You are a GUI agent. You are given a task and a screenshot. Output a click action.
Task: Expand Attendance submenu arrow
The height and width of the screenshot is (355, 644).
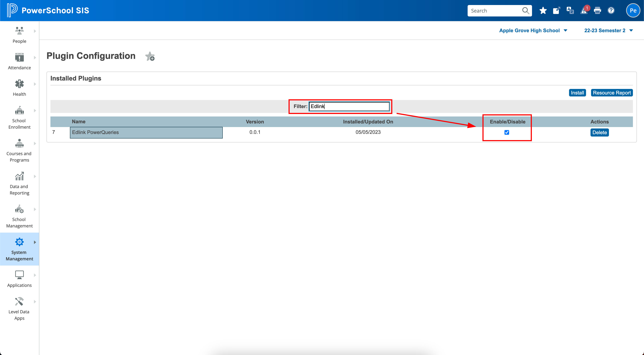[x=35, y=57]
